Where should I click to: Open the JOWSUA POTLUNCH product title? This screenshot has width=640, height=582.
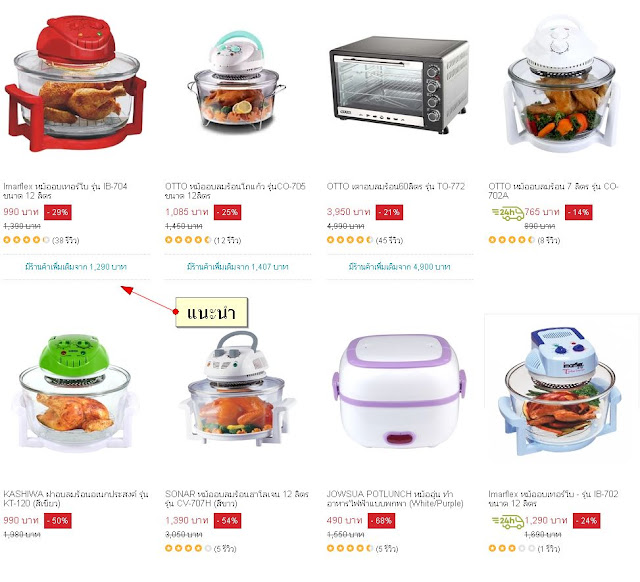tap(395, 499)
